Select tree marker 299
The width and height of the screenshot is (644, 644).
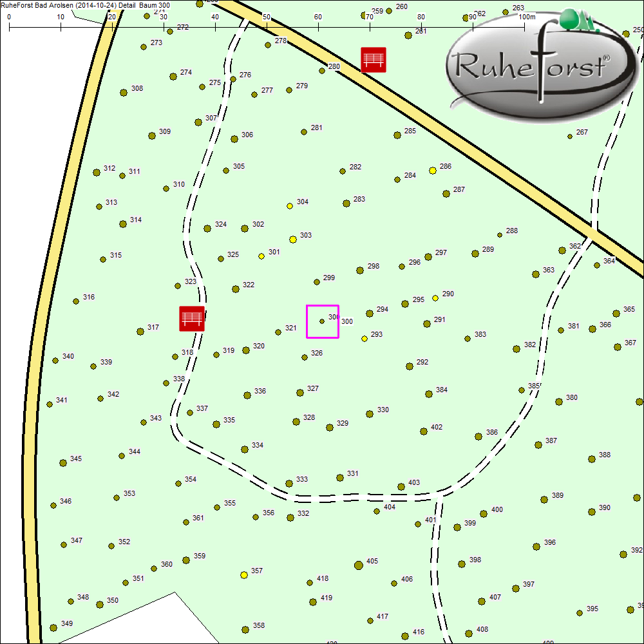pyautogui.click(x=317, y=282)
